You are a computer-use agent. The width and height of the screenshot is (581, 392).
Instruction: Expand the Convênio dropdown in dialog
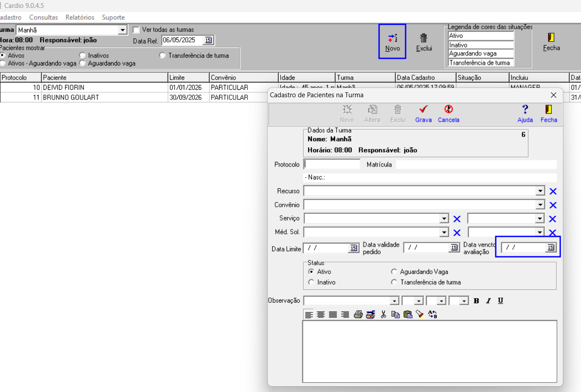coord(540,205)
